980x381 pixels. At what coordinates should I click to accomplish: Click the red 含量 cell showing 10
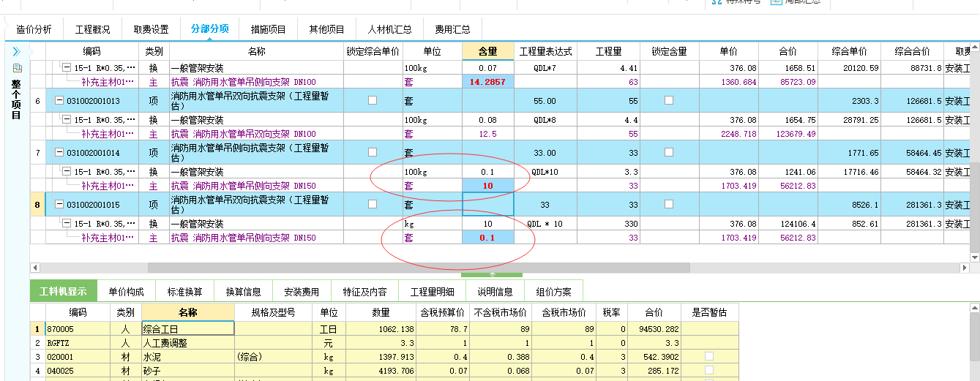[x=487, y=186]
